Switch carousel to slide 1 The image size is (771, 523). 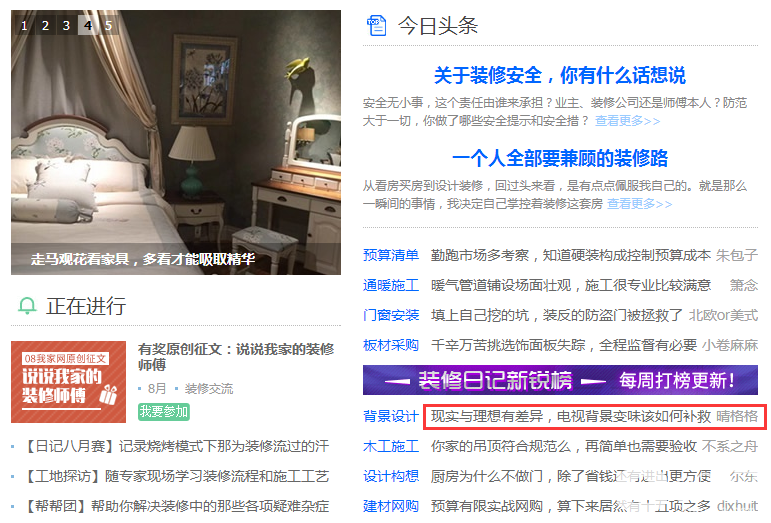(24, 25)
